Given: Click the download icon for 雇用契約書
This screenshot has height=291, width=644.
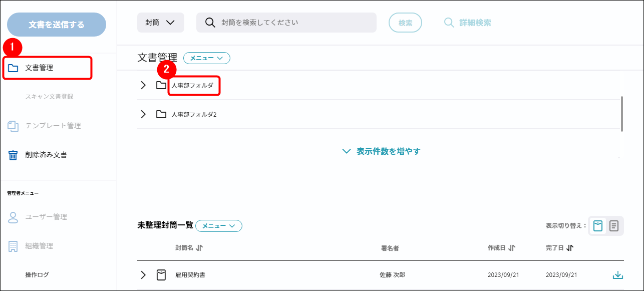Looking at the screenshot, I should pyautogui.click(x=617, y=275).
